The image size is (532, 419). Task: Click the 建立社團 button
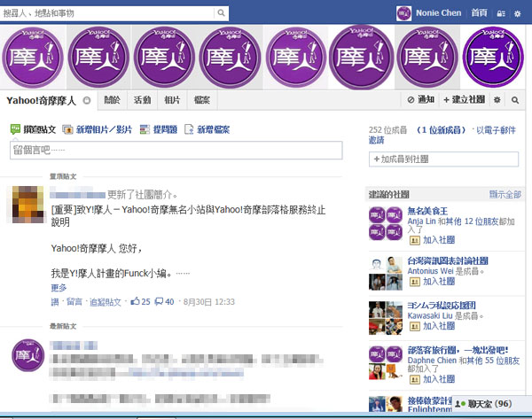(465, 100)
